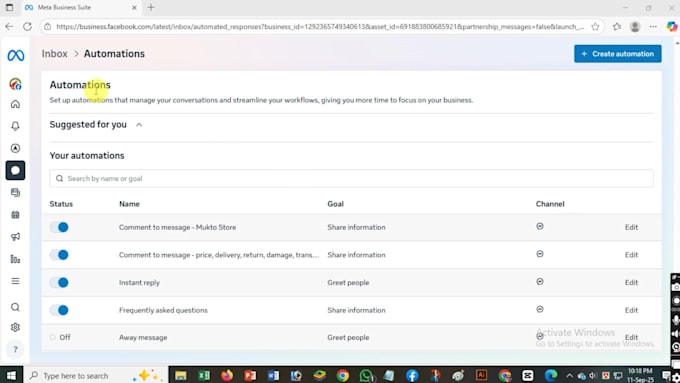The height and width of the screenshot is (383, 680).
Task: Click Messenger channel icon for Mukto Store row
Action: (x=540, y=226)
